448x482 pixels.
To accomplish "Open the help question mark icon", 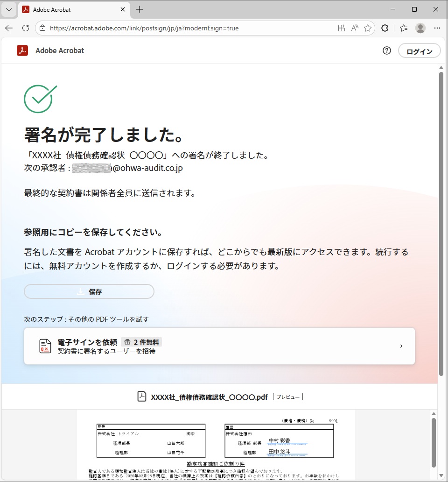I will pos(386,51).
